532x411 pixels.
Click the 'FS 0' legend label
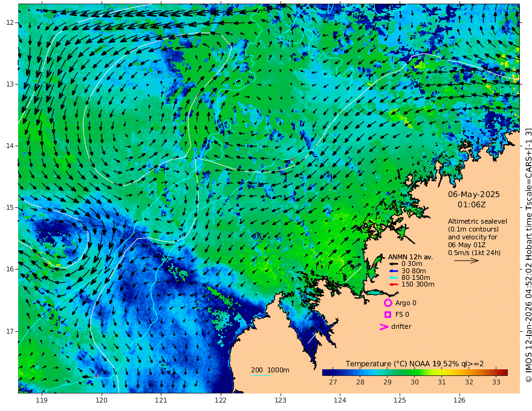point(402,315)
